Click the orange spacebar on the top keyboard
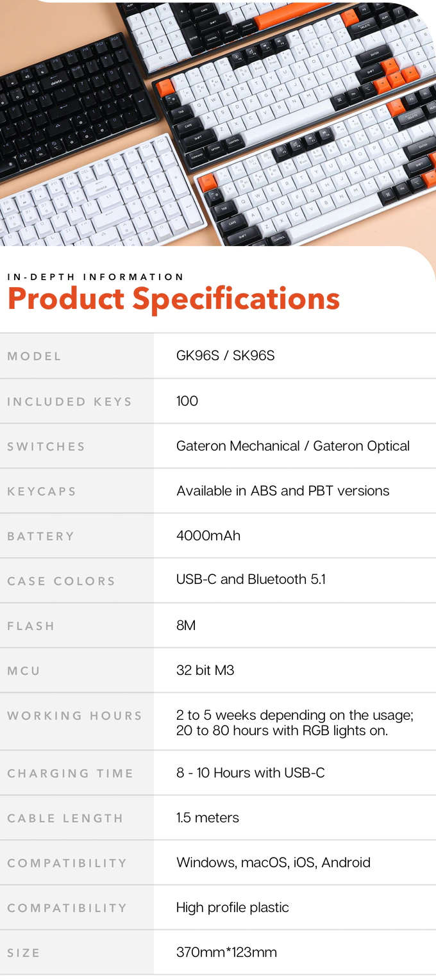Screen dimensions: 436x980 tap(289, 16)
